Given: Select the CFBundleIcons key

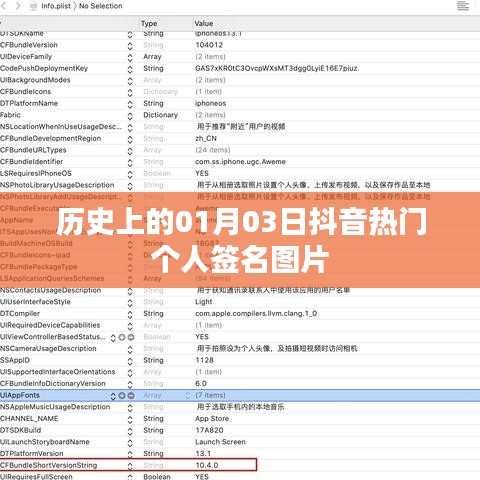Looking at the screenshot, I should 26,91.
